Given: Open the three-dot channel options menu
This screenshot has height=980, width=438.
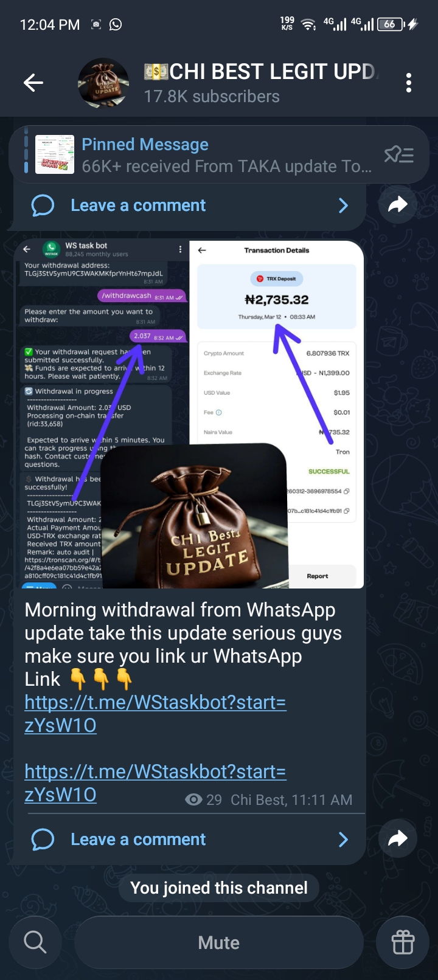Looking at the screenshot, I should pyautogui.click(x=409, y=83).
